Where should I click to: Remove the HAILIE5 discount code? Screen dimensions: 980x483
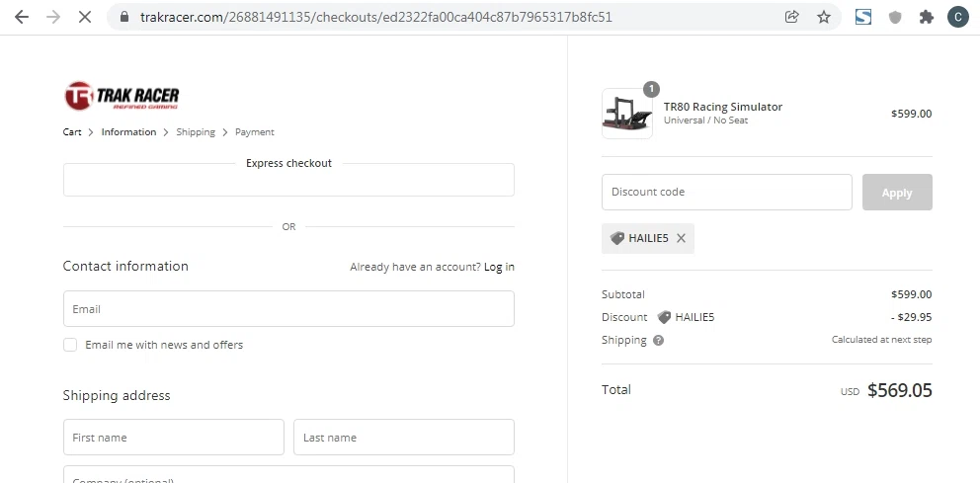tap(682, 238)
